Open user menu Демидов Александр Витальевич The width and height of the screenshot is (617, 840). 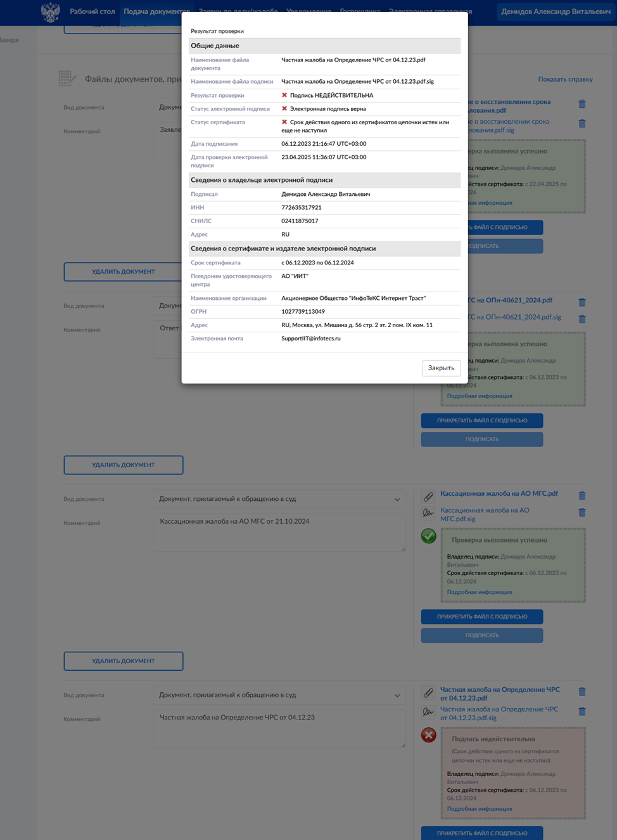pyautogui.click(x=556, y=11)
